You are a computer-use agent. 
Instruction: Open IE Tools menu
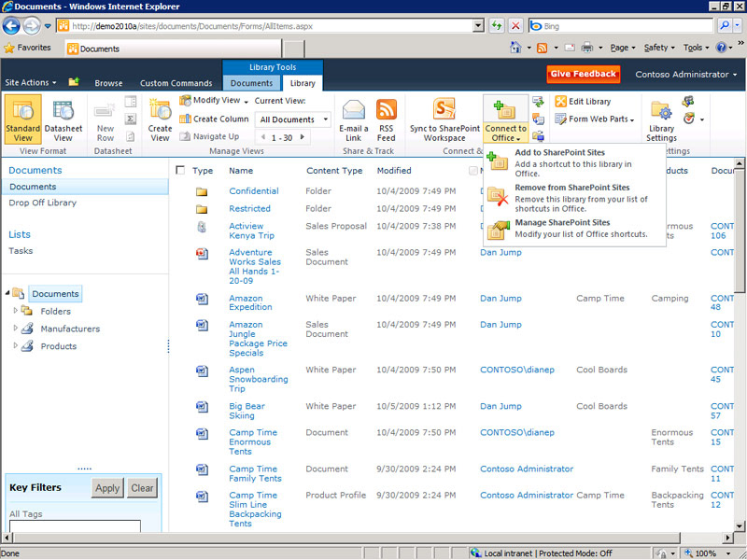[696, 48]
